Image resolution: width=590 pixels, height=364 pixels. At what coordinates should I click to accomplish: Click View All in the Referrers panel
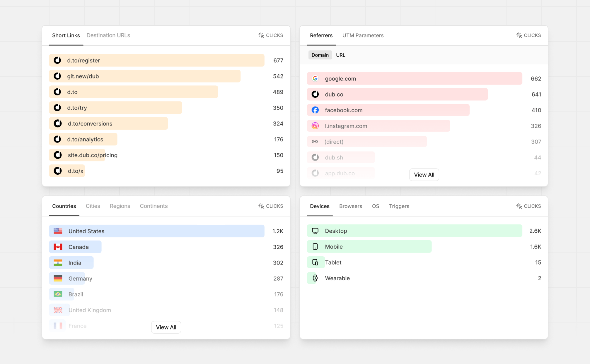(424, 175)
